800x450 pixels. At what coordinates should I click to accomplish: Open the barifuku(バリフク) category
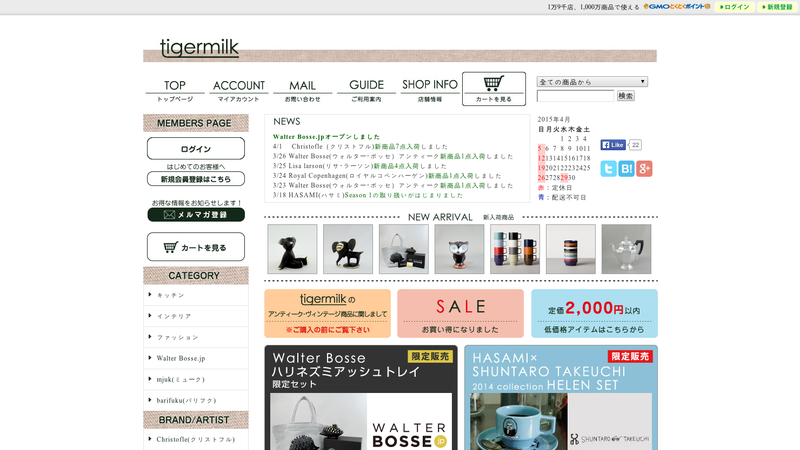point(186,401)
